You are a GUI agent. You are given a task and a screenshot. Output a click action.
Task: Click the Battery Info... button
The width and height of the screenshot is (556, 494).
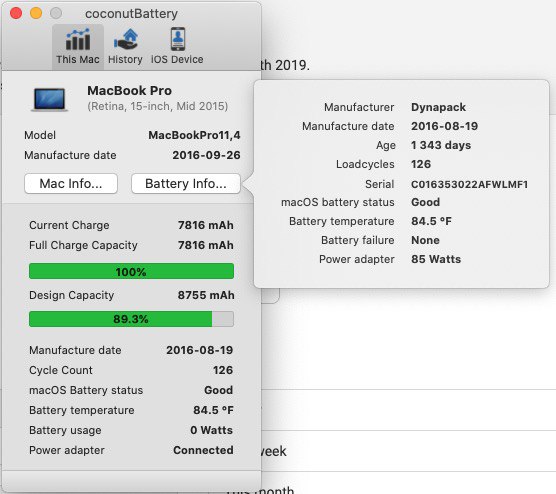(x=186, y=184)
